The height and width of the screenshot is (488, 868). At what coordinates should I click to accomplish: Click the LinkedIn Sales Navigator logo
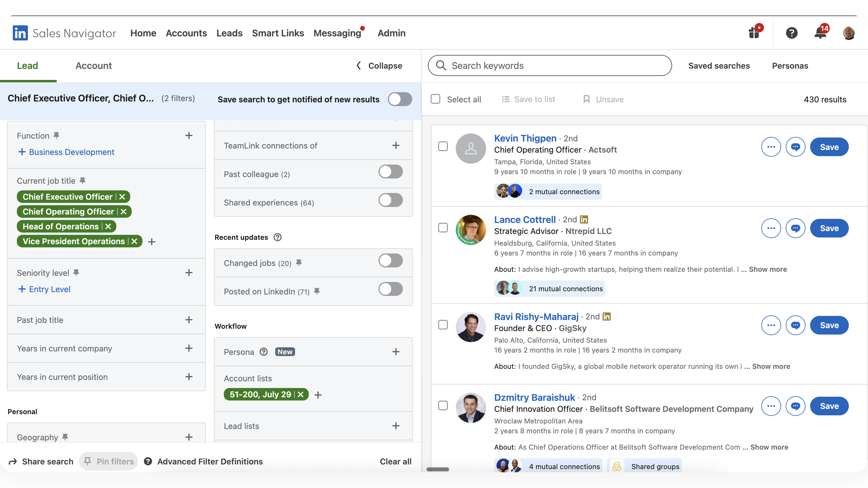click(64, 33)
